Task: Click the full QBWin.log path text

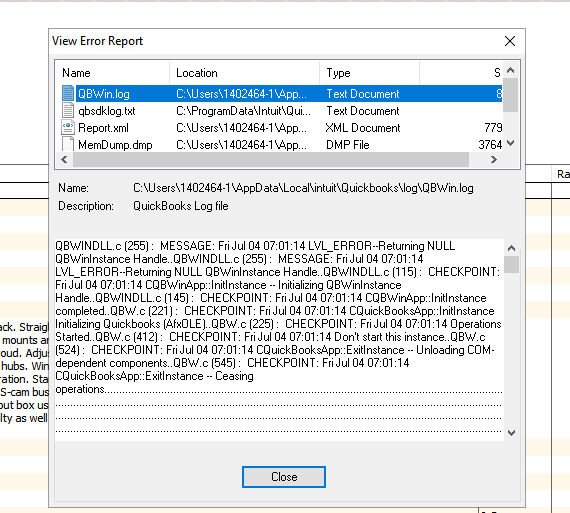Action: tap(303, 188)
